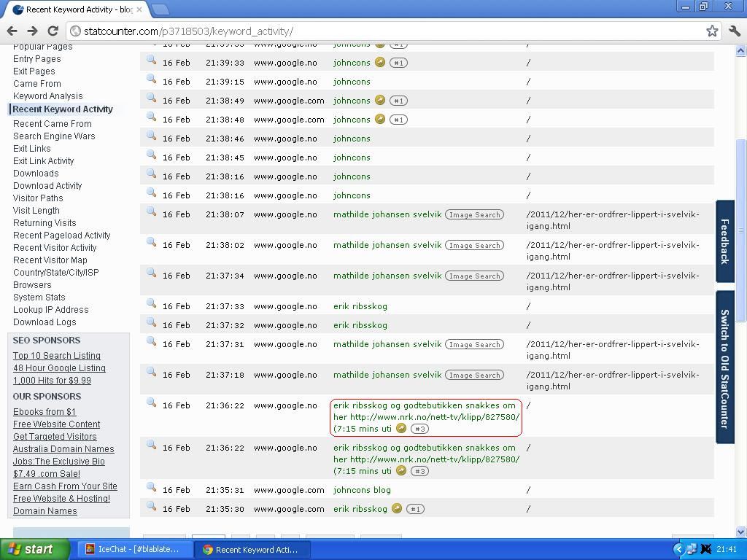Click the page scrollbar down arrow
The height and width of the screenshot is (560, 747).
741,532
